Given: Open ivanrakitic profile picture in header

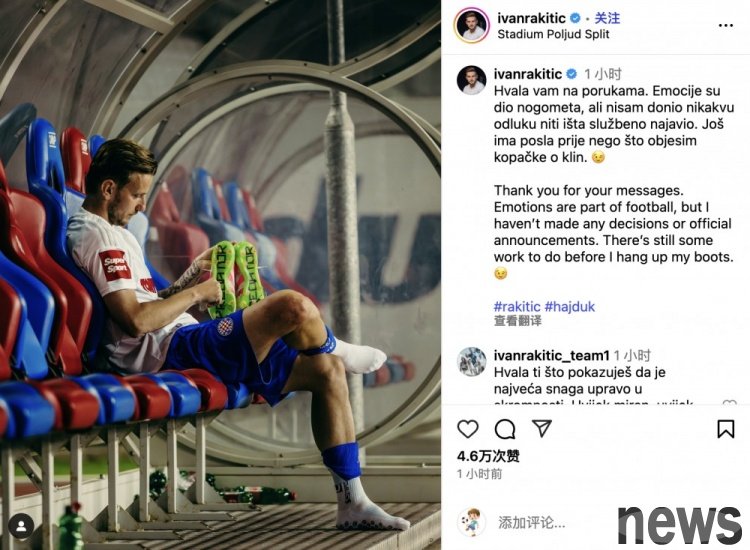Looking at the screenshot, I should [x=472, y=25].
